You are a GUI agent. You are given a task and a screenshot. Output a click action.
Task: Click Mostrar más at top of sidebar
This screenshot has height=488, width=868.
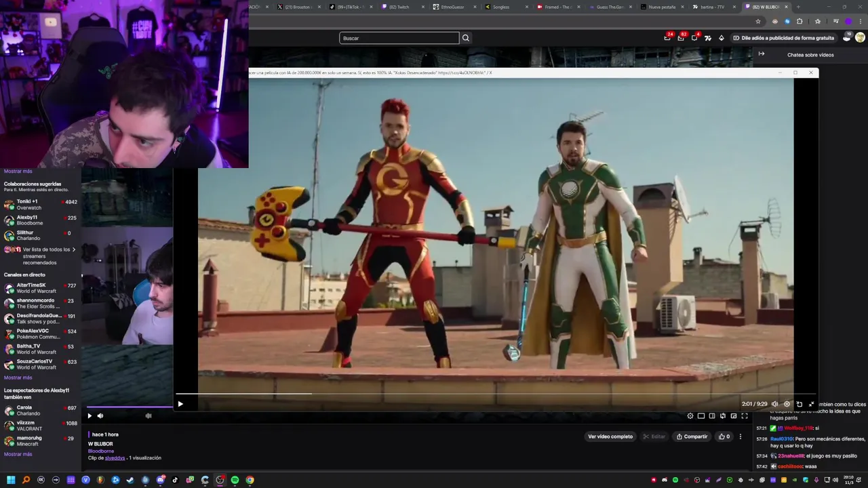click(18, 171)
